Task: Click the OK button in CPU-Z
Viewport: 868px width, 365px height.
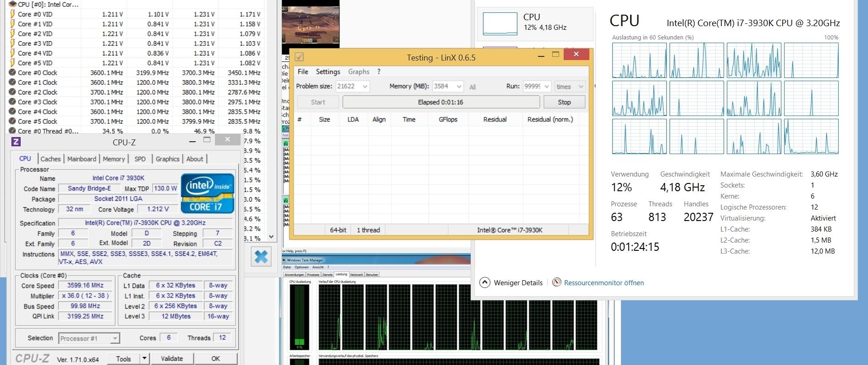Action: point(216,359)
